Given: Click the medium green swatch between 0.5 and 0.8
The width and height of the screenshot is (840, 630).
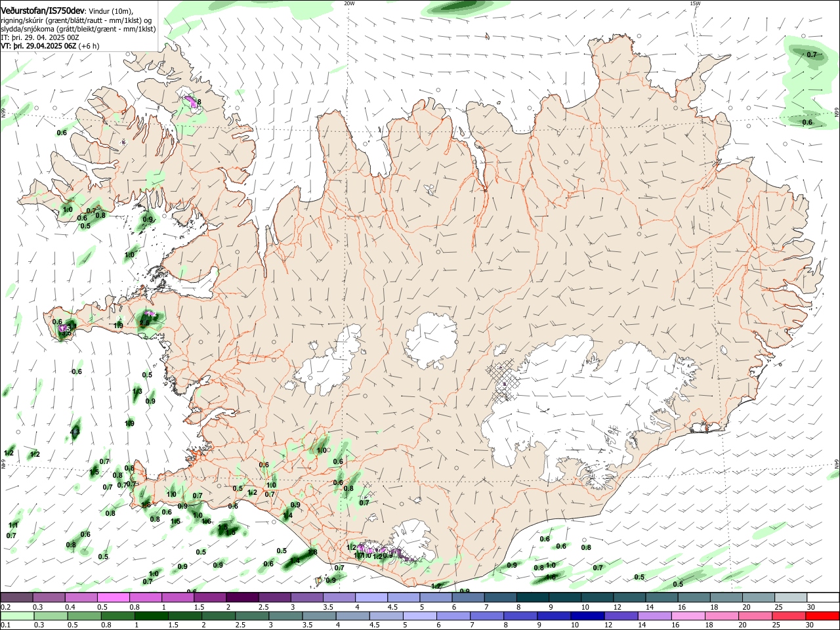Looking at the screenshot, I should 83,616.
